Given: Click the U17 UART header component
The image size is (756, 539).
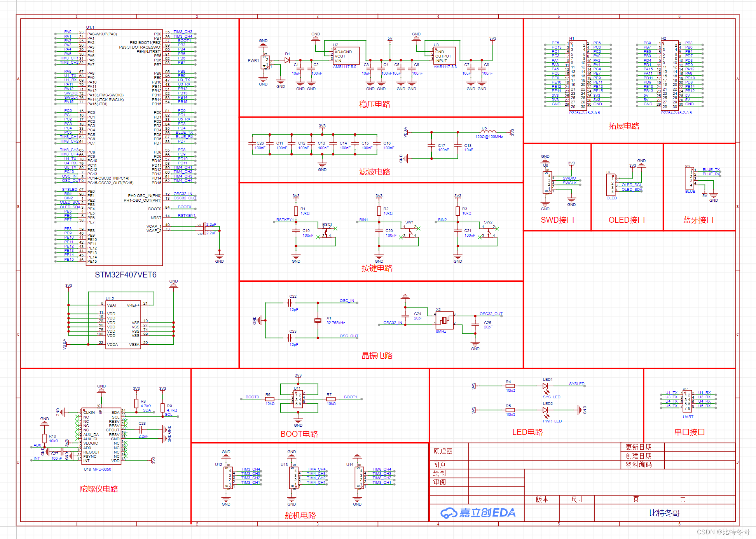Looking at the screenshot, I should click(x=687, y=401).
